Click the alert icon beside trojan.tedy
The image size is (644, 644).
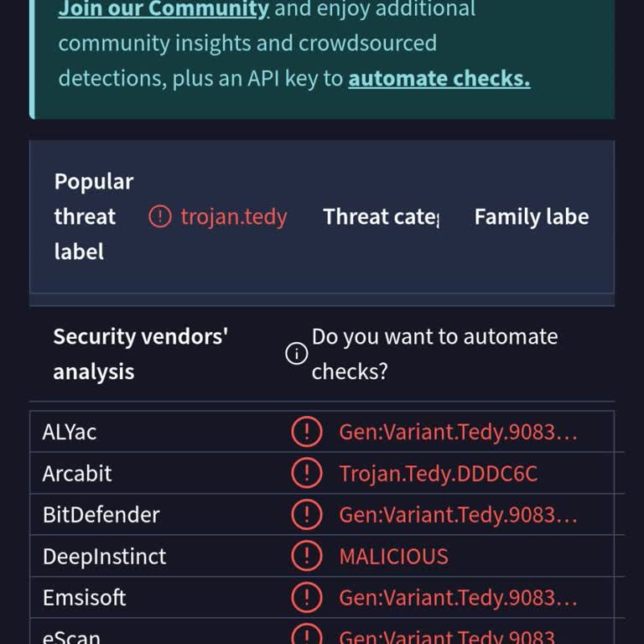tap(159, 216)
